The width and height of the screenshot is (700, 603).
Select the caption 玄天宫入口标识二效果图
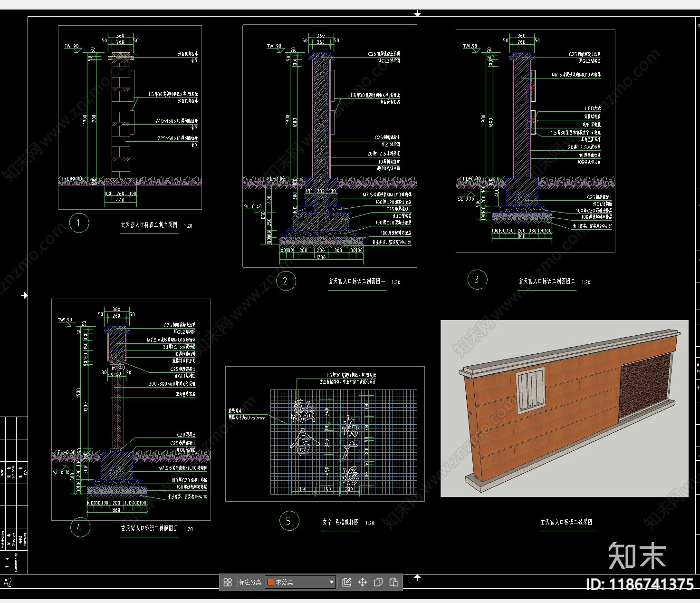(566, 522)
